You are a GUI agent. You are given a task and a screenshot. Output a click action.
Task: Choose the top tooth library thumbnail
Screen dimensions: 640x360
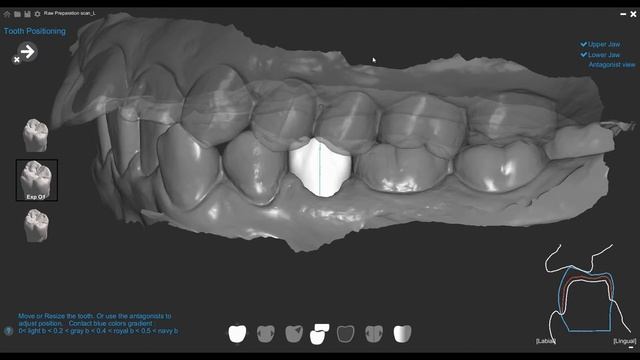pos(36,135)
